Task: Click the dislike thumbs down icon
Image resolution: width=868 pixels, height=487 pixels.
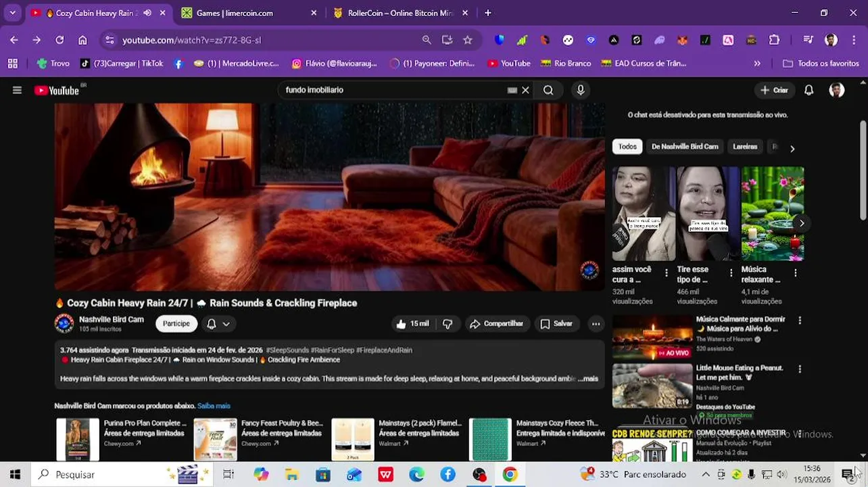Action: point(448,324)
